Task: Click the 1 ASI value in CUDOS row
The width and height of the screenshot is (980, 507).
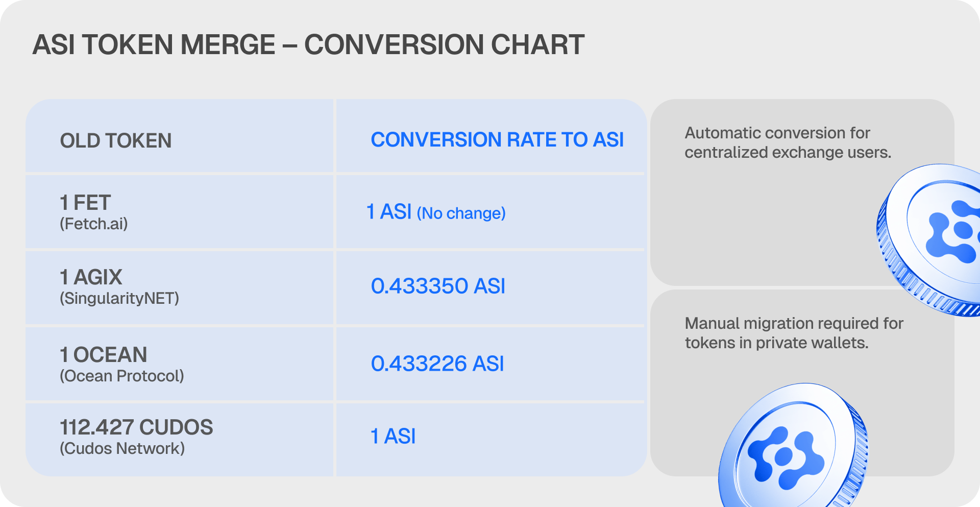Action: 393,436
